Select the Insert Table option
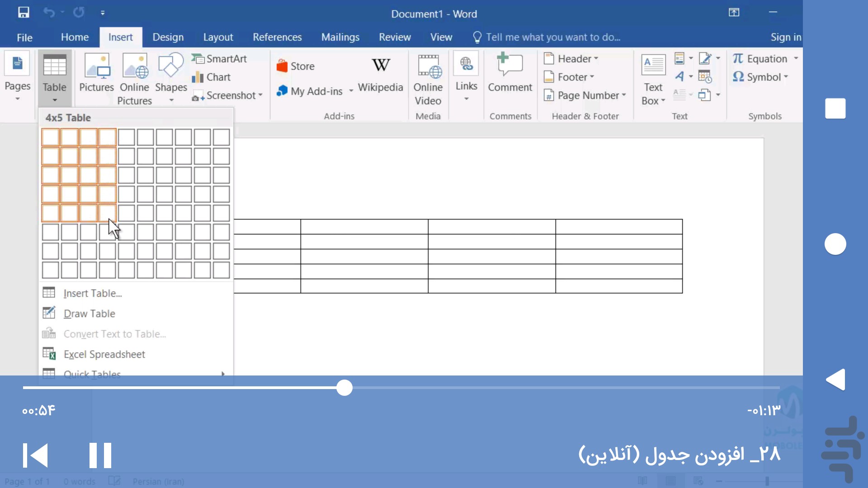Viewport: 868px width, 488px height. click(92, 292)
